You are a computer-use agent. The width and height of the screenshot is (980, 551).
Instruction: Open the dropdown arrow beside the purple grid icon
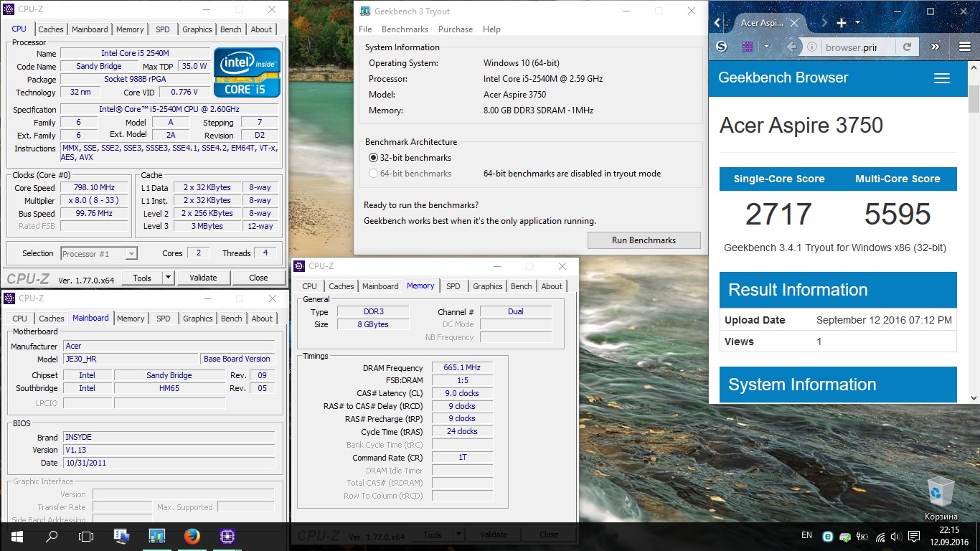[x=765, y=47]
